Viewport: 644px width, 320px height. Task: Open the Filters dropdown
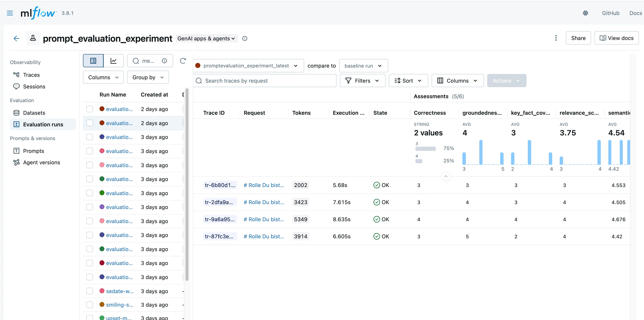pyautogui.click(x=362, y=81)
